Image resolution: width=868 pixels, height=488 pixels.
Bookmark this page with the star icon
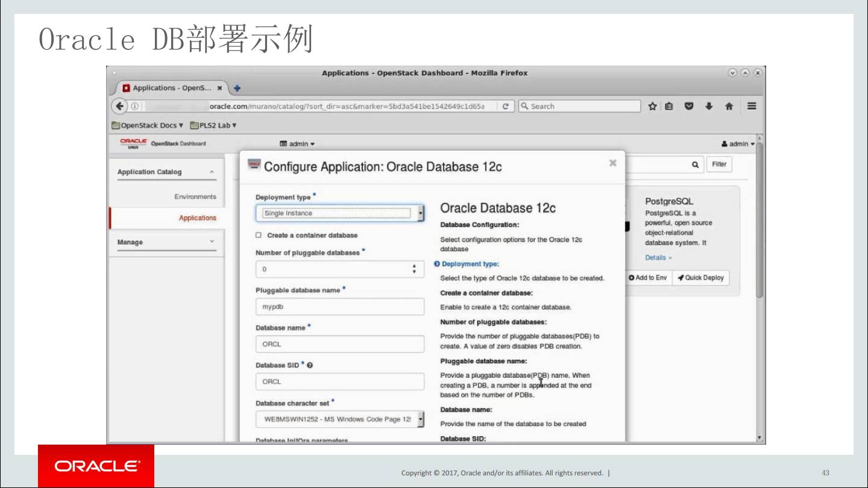[652, 106]
